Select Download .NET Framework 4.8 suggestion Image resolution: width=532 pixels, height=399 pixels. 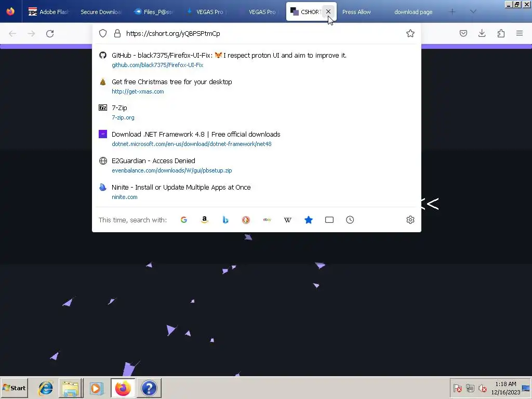(x=257, y=139)
